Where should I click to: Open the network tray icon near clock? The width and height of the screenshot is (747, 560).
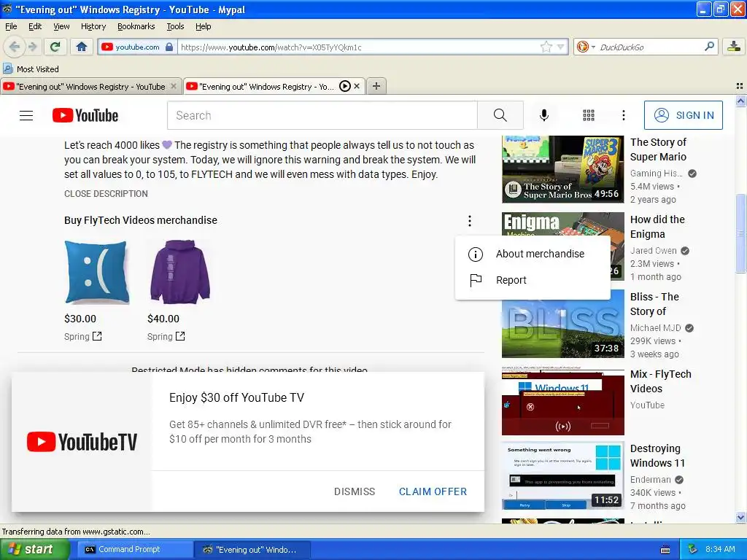(693, 549)
